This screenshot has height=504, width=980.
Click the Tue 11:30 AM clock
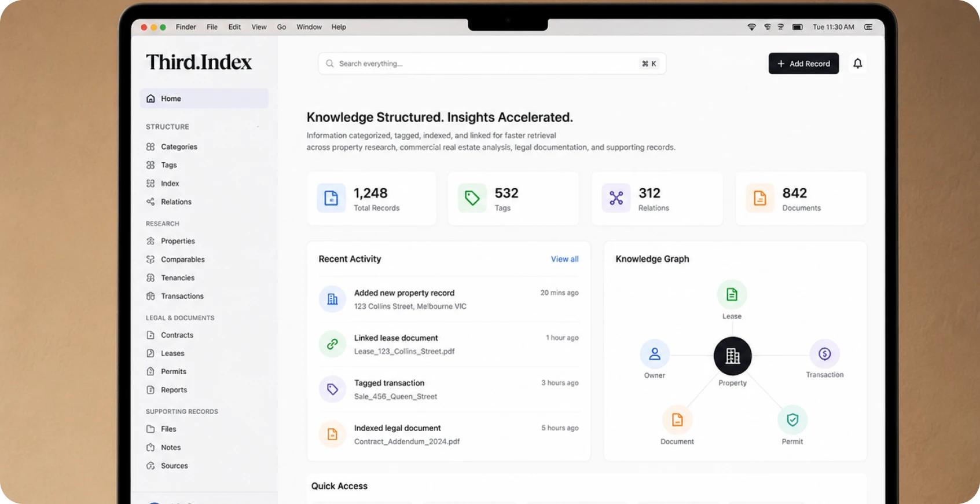834,27
